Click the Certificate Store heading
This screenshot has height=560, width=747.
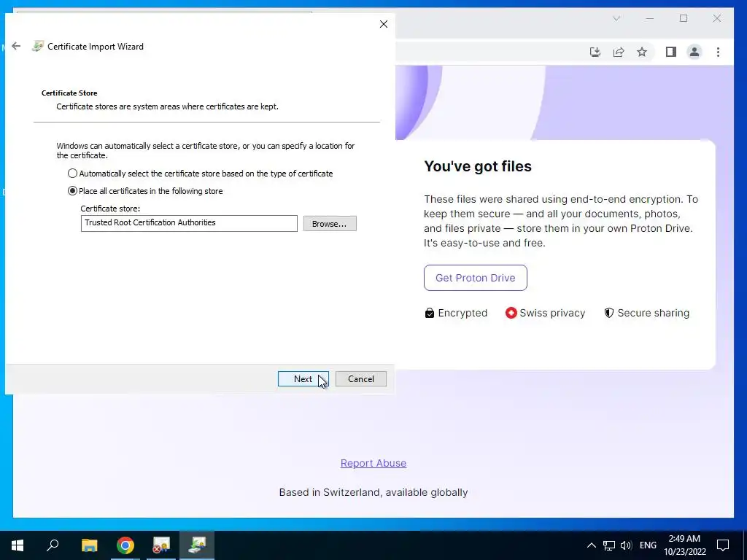click(69, 93)
